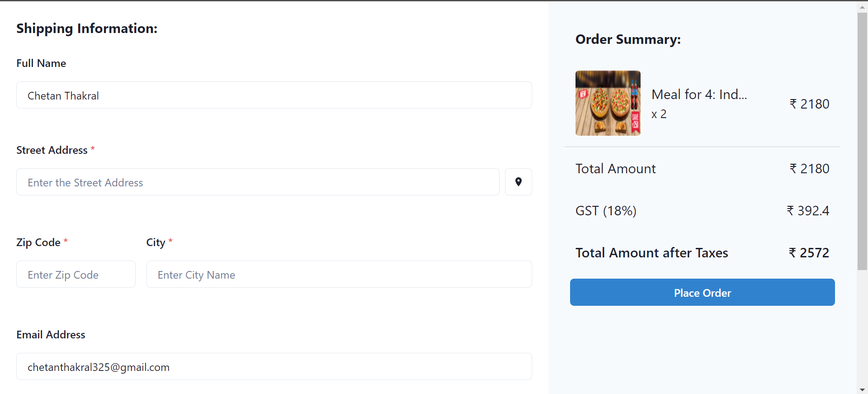Click the Meal for 4 item title
868x394 pixels.
699,95
